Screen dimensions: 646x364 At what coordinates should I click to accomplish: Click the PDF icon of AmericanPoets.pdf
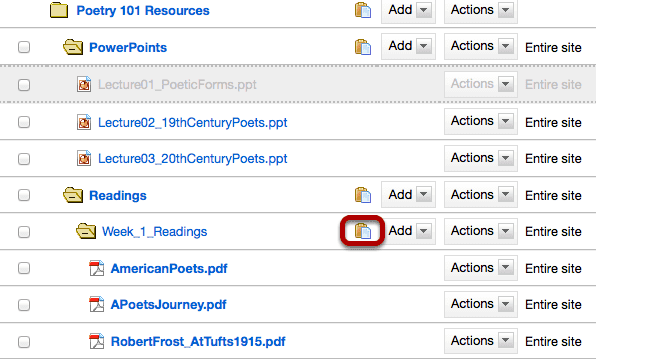[x=96, y=268]
